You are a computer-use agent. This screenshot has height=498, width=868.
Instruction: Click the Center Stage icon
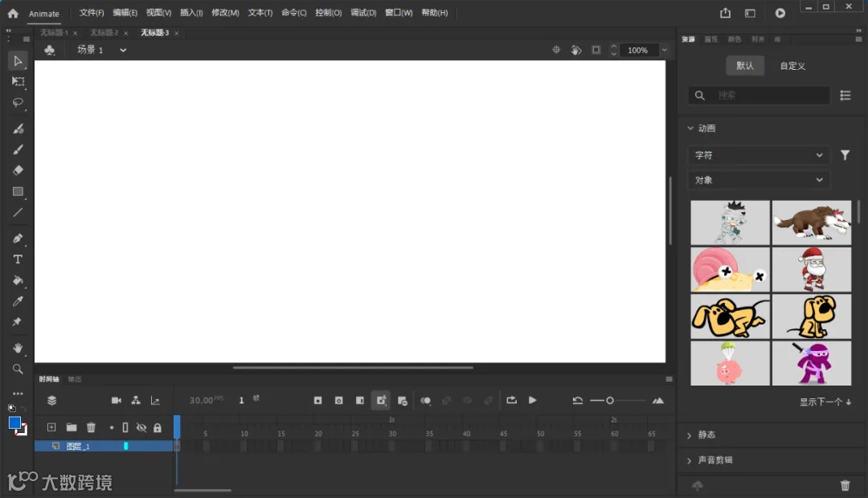pos(556,50)
